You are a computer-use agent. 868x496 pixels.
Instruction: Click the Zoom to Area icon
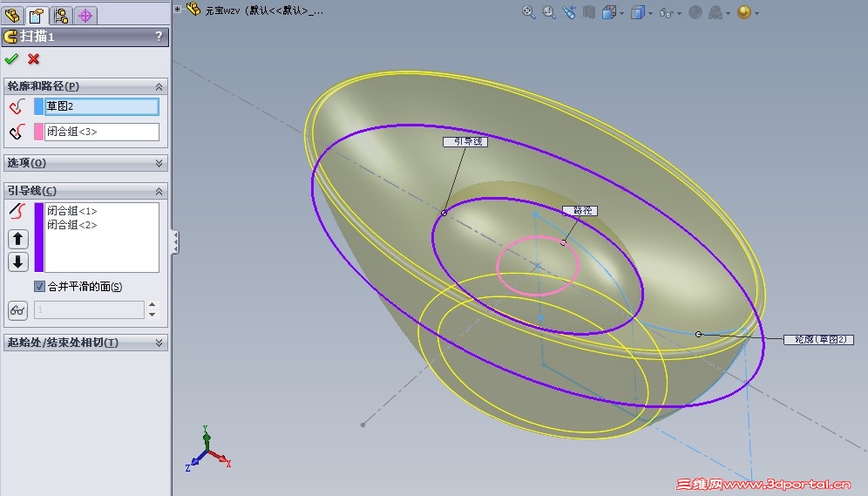coord(548,12)
